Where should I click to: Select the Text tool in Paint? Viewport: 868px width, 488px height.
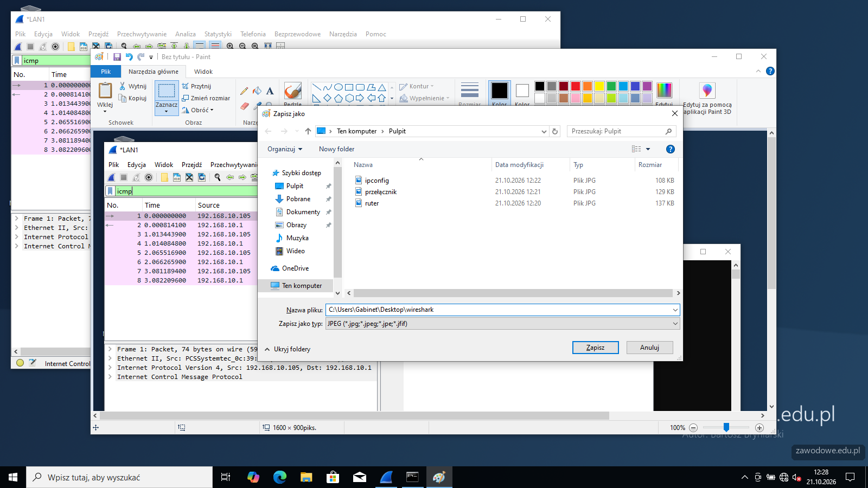pos(270,91)
